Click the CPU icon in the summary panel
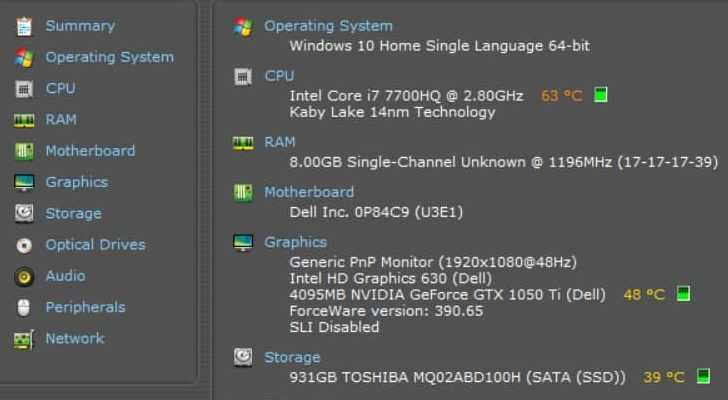This screenshot has height=400, width=728. tap(243, 77)
